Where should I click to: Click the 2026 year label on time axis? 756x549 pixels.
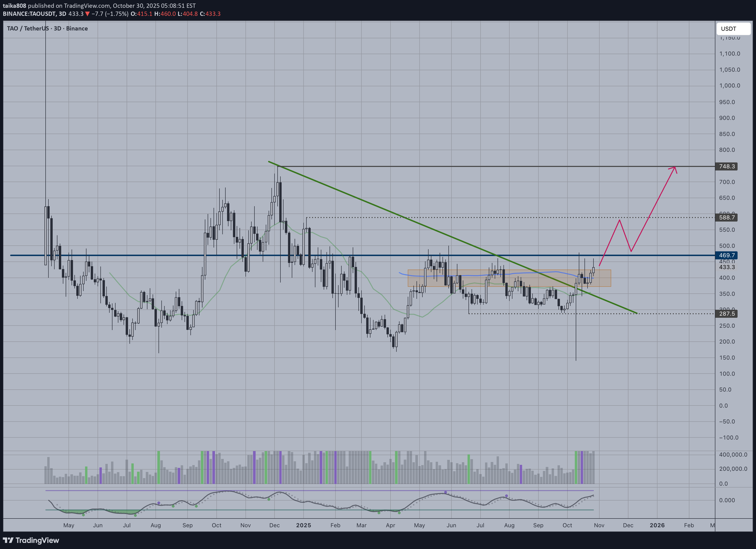point(657,525)
